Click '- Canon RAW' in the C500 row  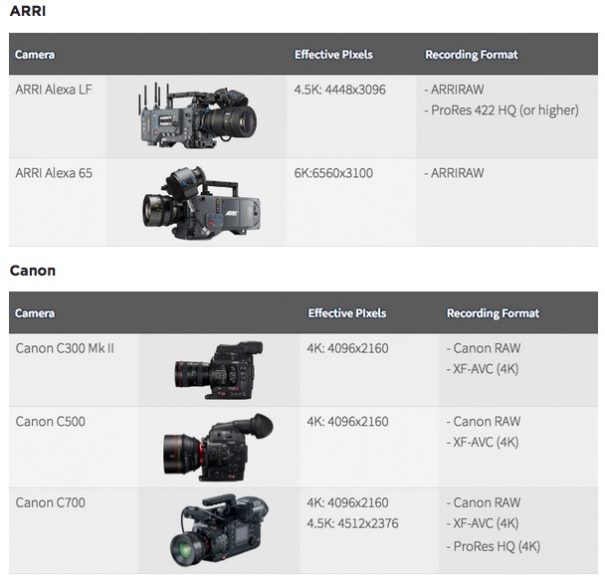point(483,422)
